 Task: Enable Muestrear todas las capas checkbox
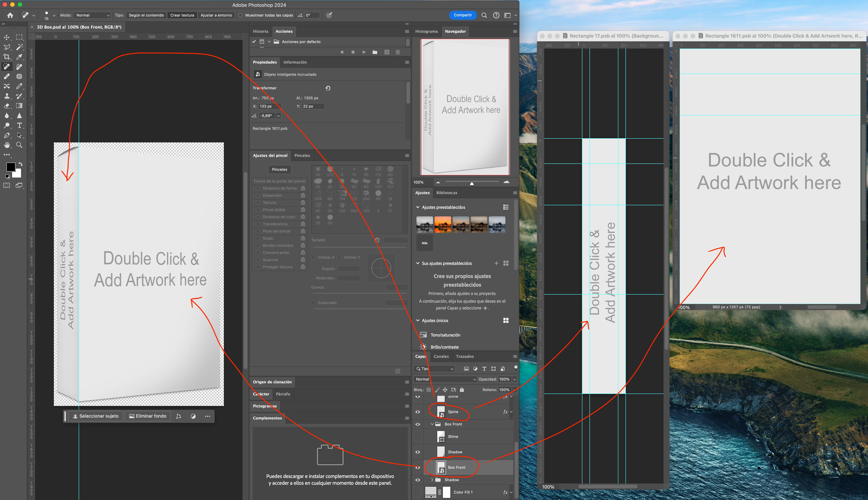point(241,15)
